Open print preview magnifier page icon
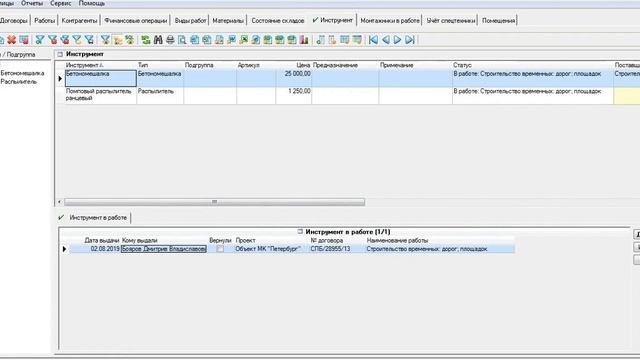This screenshot has height=360, width=640. click(x=182, y=40)
